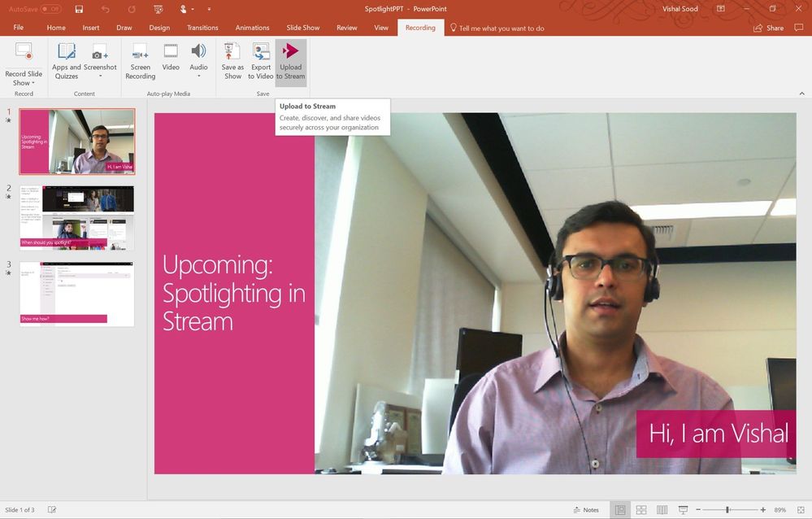
Task: Select the Recording tab
Action: 420,28
